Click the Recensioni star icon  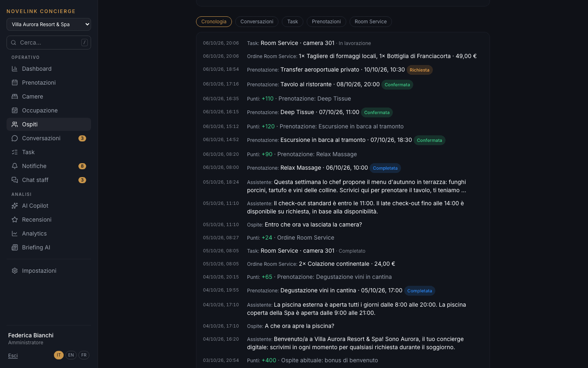click(15, 220)
